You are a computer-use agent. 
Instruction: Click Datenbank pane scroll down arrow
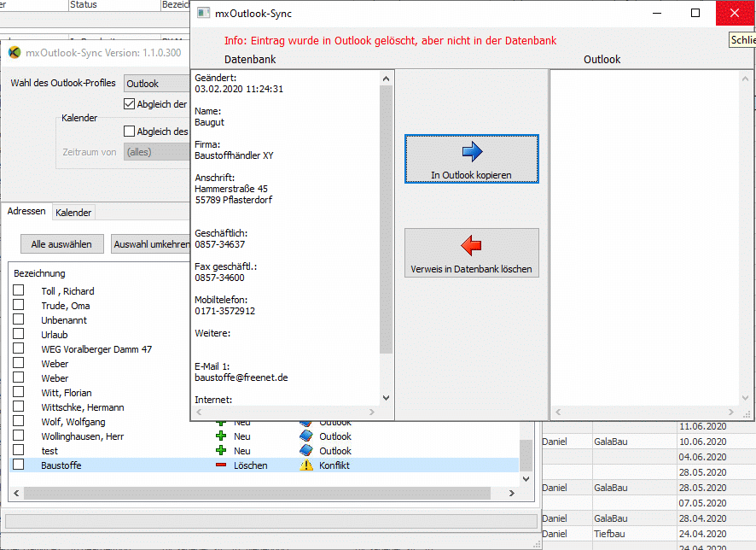(x=386, y=398)
